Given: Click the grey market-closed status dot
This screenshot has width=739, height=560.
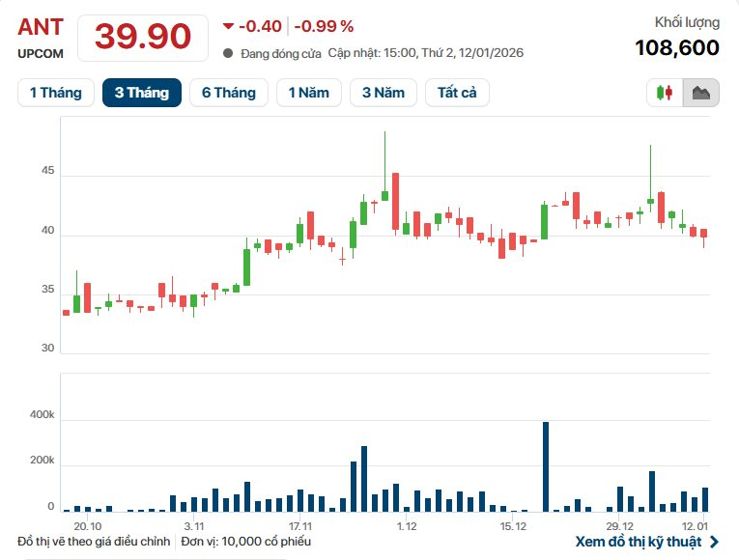Looking at the screenshot, I should 227,53.
